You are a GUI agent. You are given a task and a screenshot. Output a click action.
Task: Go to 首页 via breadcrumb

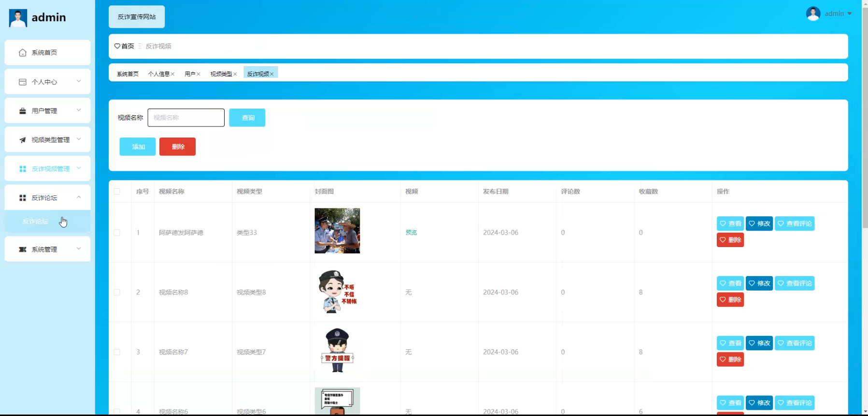point(128,46)
